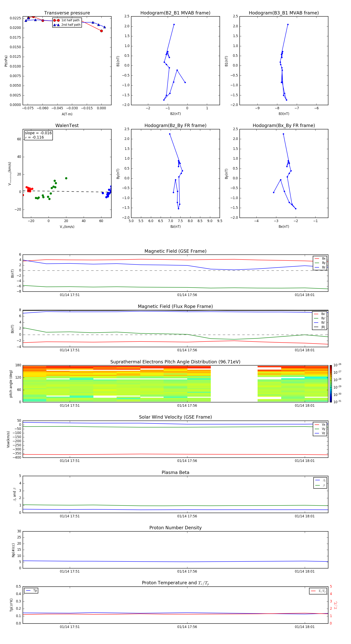Click the 'Np(#/cc)' axis label

tap(13, 550)
